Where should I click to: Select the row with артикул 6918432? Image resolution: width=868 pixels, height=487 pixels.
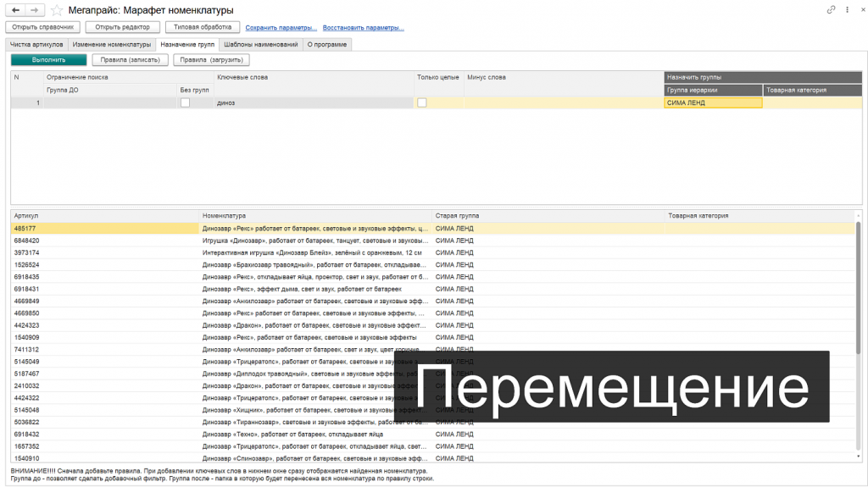tap(433, 434)
